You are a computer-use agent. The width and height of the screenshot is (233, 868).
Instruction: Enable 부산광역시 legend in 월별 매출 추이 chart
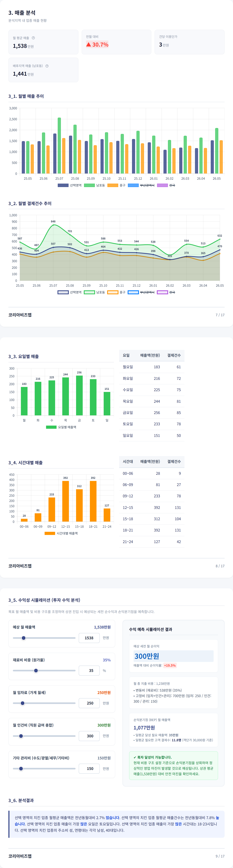point(141,185)
